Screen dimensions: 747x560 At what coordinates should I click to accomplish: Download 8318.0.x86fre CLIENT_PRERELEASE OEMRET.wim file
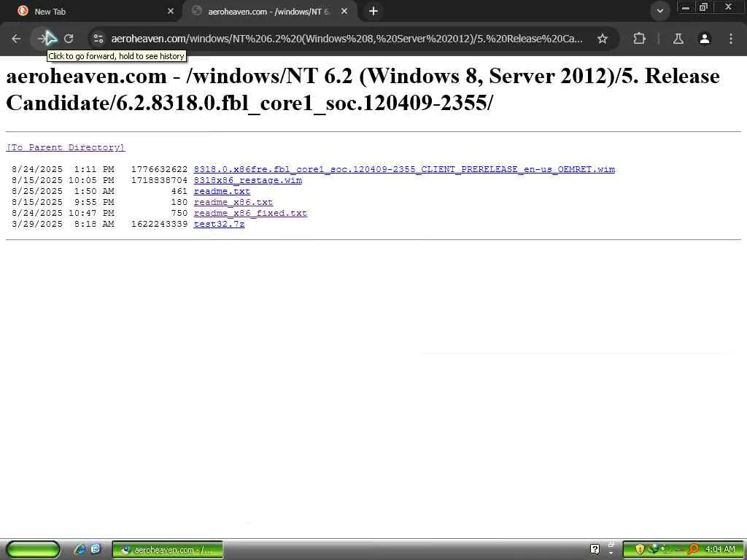tap(404, 169)
